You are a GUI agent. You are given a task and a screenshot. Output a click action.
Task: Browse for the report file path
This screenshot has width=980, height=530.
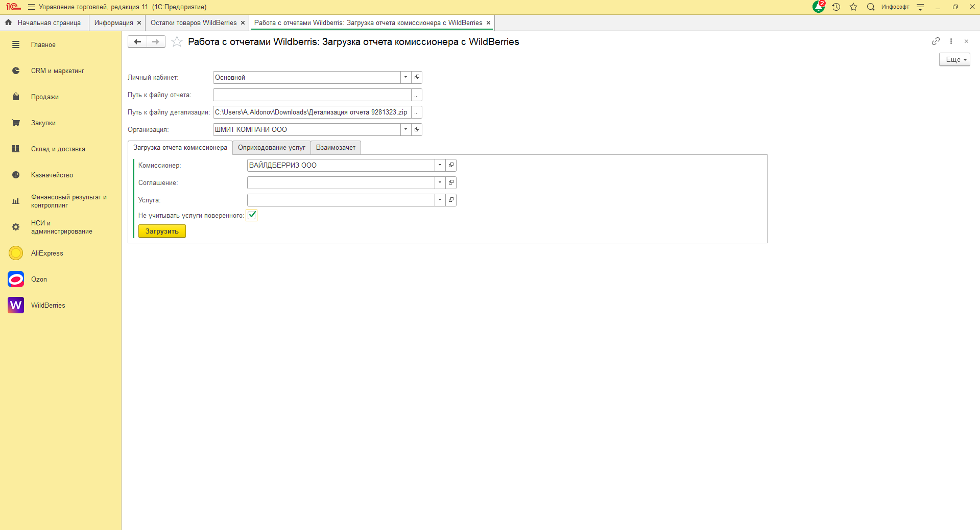pyautogui.click(x=417, y=95)
